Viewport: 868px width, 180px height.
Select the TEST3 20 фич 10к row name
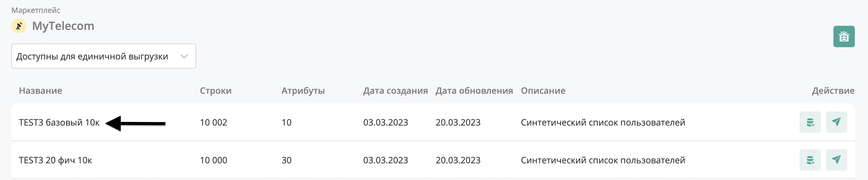pos(55,160)
